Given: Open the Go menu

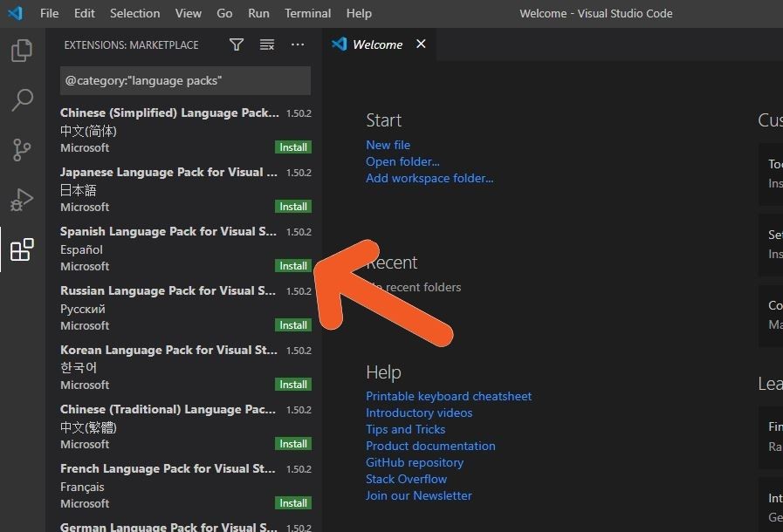Looking at the screenshot, I should tap(224, 13).
